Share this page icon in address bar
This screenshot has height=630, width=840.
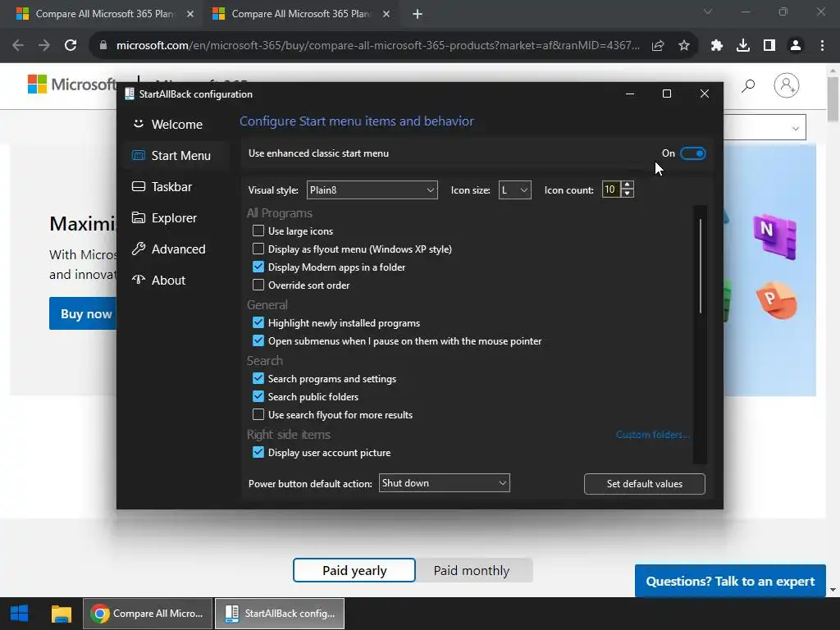click(658, 46)
